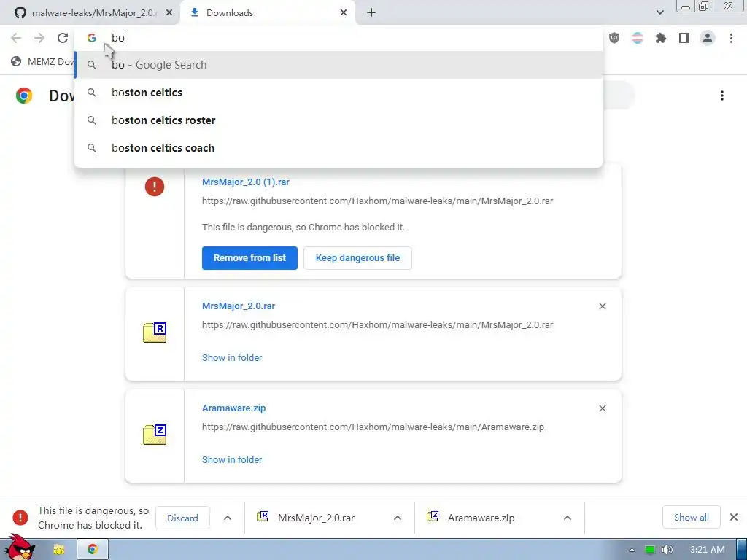Click the volume speaker tray icon
The width and height of the screenshot is (747, 560).
point(667,550)
